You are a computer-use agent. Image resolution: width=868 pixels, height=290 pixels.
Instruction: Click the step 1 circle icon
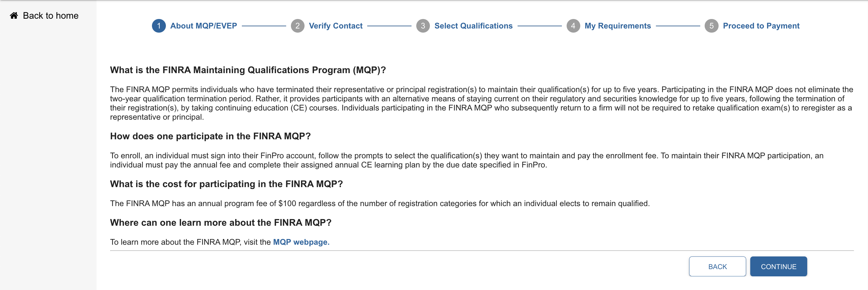[159, 26]
